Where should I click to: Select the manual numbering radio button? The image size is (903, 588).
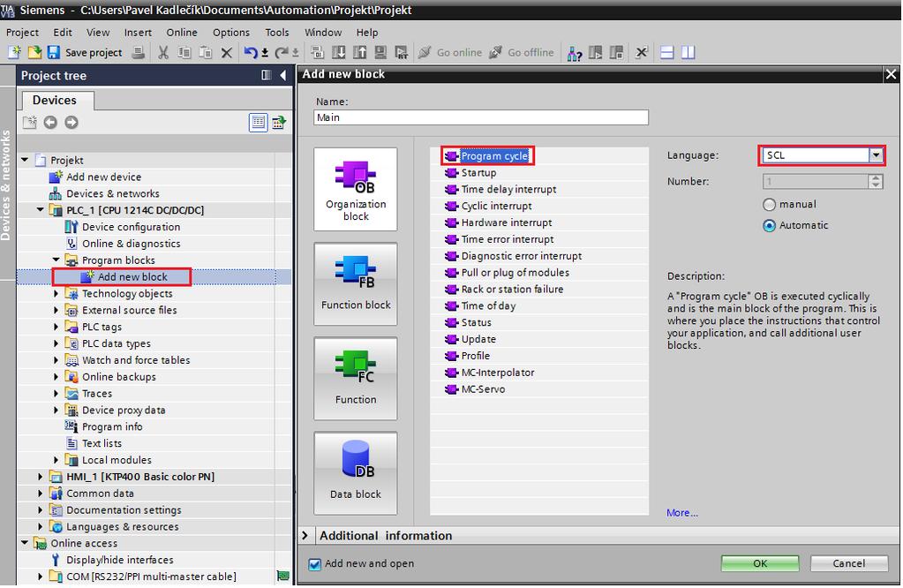pyautogui.click(x=769, y=205)
